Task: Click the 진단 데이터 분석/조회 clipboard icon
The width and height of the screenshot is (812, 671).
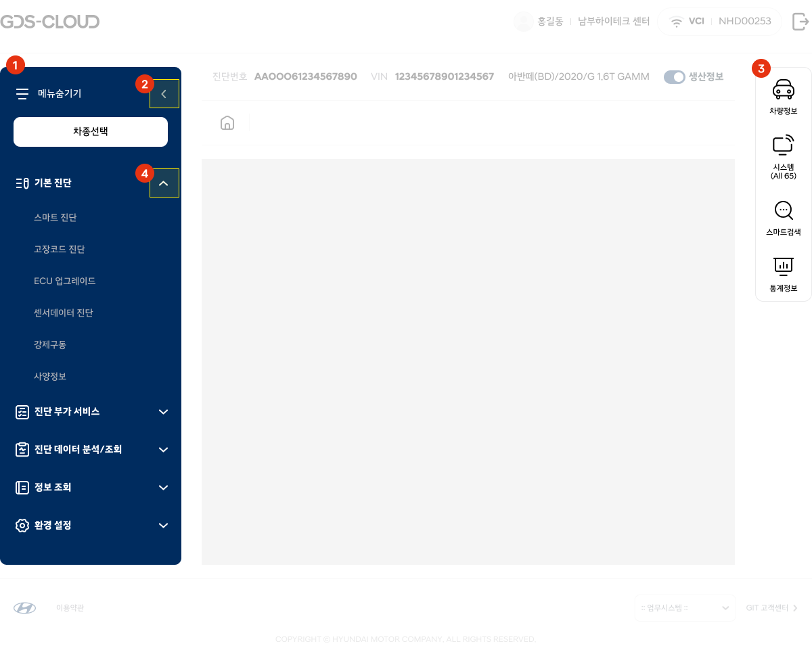Action: point(22,450)
